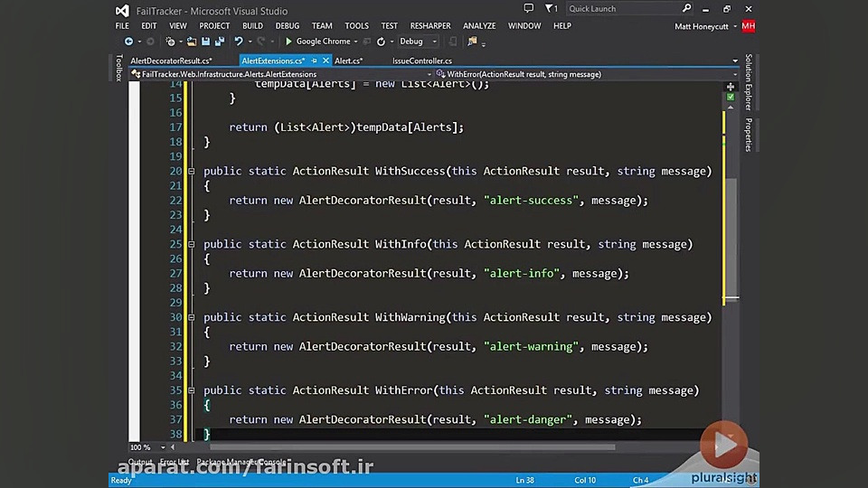Viewport: 868px width, 488px height.
Task: Click the Redo toolbar icon
Action: tap(261, 42)
